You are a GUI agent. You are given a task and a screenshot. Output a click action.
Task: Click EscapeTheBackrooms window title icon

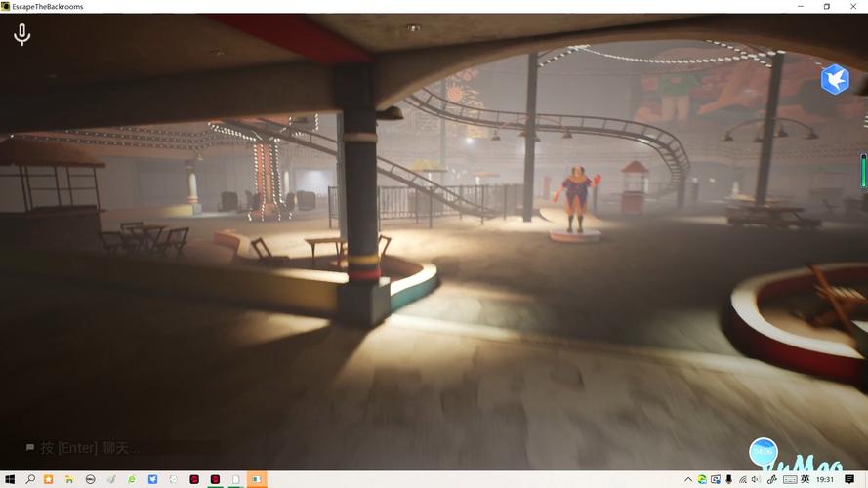point(6,6)
